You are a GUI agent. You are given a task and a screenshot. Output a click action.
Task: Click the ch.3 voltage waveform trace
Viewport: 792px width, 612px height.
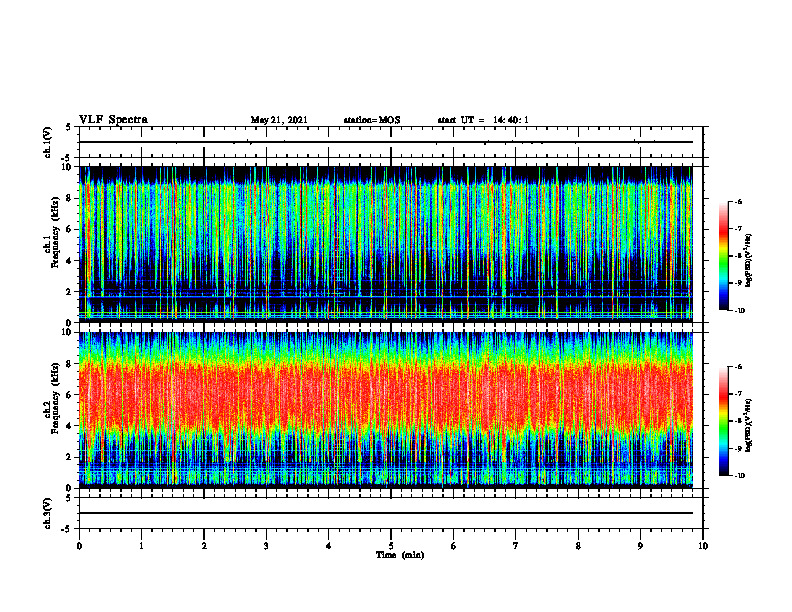tap(386, 513)
